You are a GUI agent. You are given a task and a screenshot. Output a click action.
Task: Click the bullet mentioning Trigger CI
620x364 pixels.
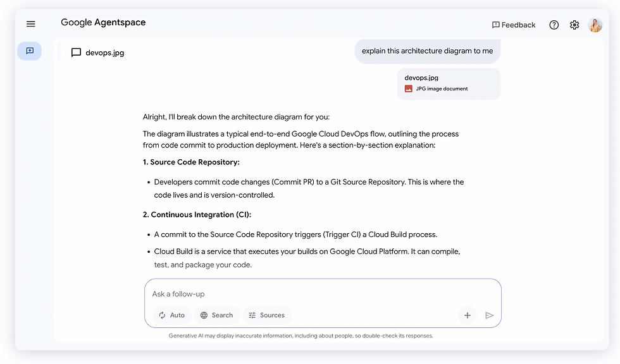[x=295, y=234]
